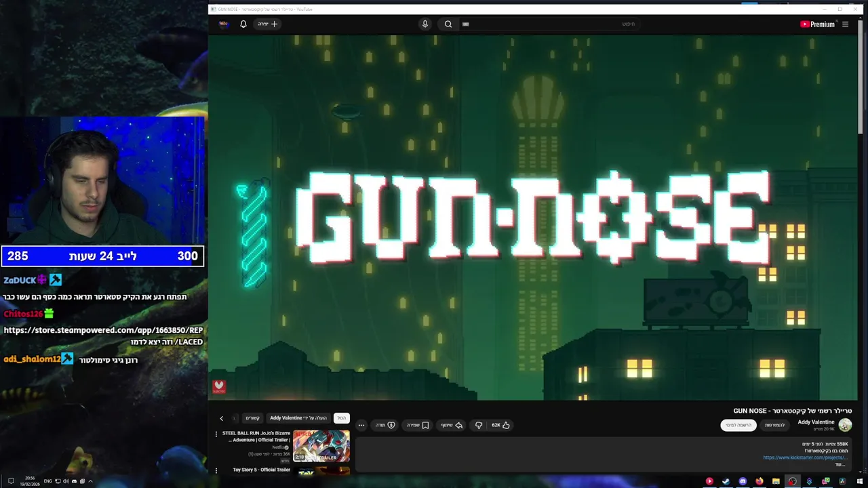This screenshot has width=868, height=488.
Task: Open the YouTube account avatar menu
Action: [x=224, y=24]
